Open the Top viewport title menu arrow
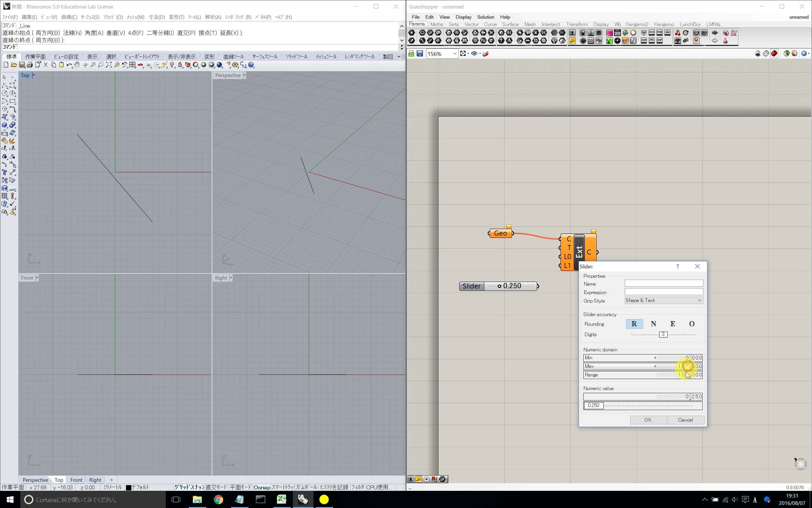The image size is (812, 508). [33, 75]
